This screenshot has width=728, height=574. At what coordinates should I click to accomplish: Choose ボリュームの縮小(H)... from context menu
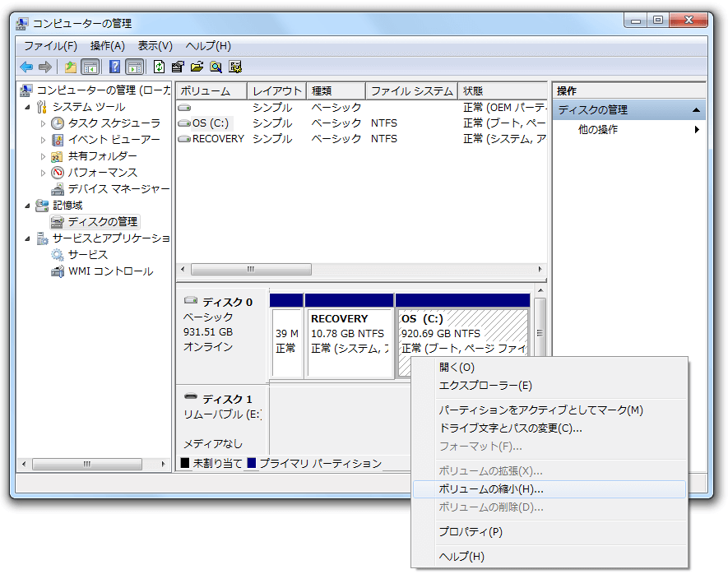click(x=549, y=489)
